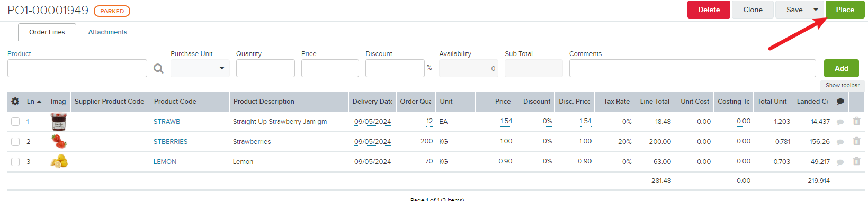Open comment bubble for Lemon line
Screen dimensions: 868x201
click(840, 162)
